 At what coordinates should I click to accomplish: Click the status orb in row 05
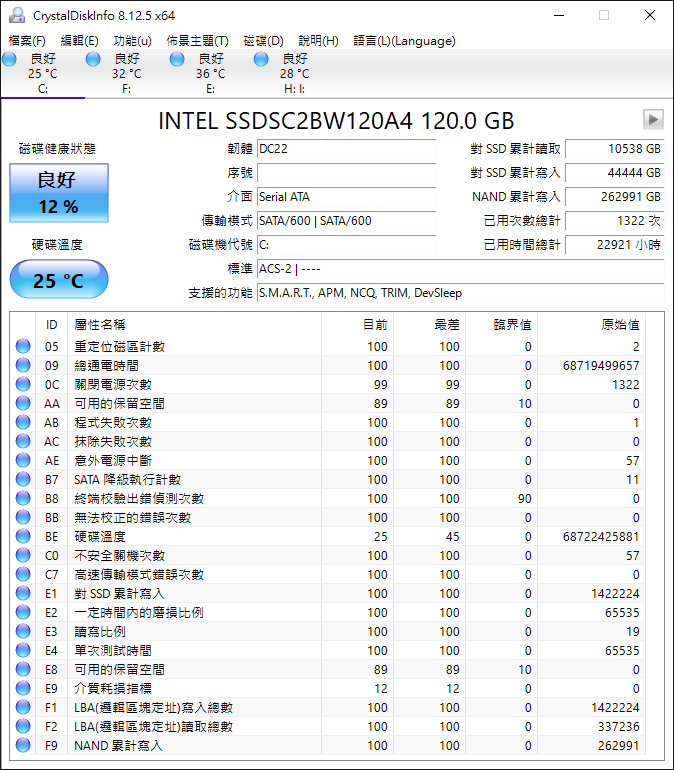(x=23, y=346)
